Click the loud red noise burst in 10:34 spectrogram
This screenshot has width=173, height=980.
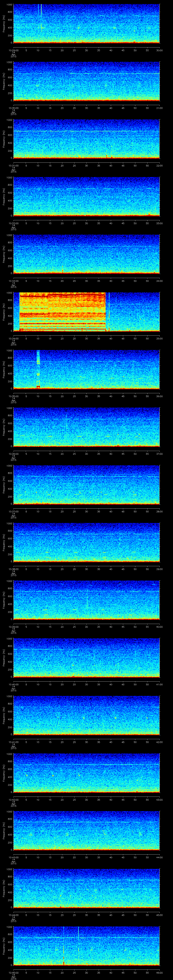coord(62,311)
